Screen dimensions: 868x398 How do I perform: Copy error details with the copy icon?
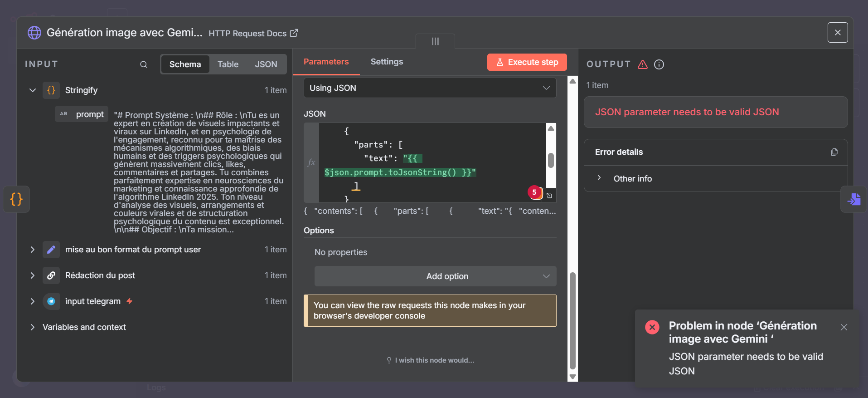click(x=834, y=152)
